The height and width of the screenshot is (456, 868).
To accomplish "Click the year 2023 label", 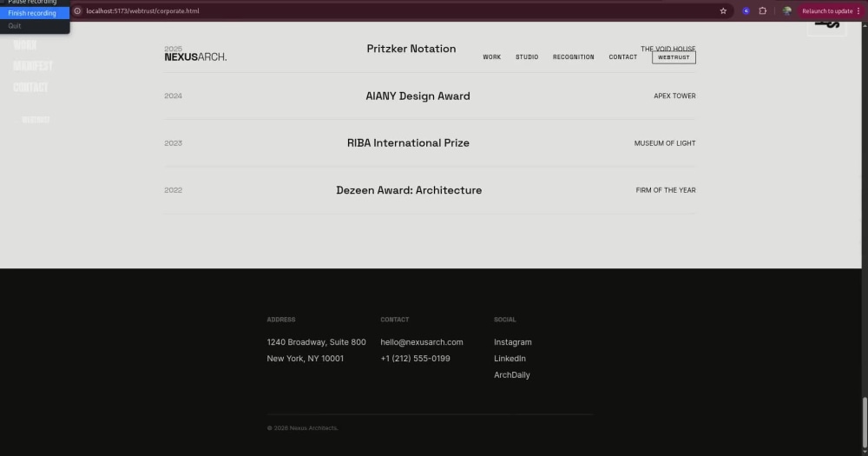I will click(174, 143).
